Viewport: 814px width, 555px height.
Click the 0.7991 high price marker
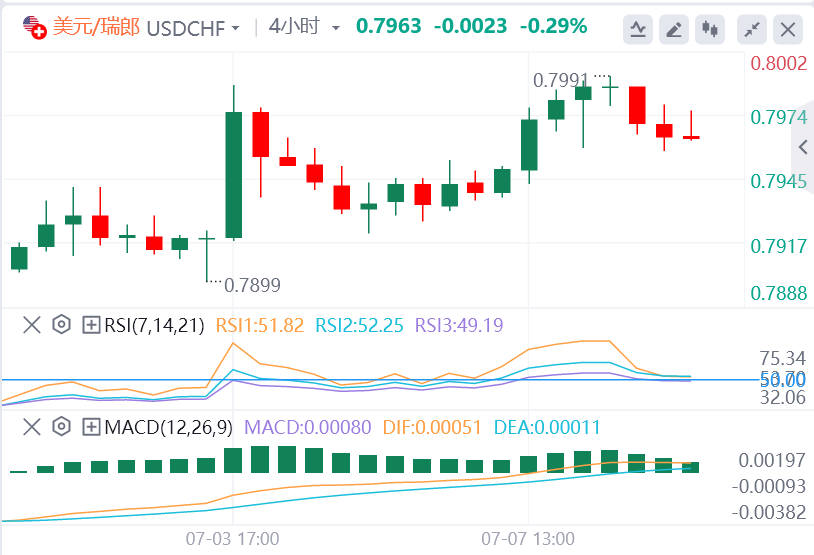click(562, 80)
